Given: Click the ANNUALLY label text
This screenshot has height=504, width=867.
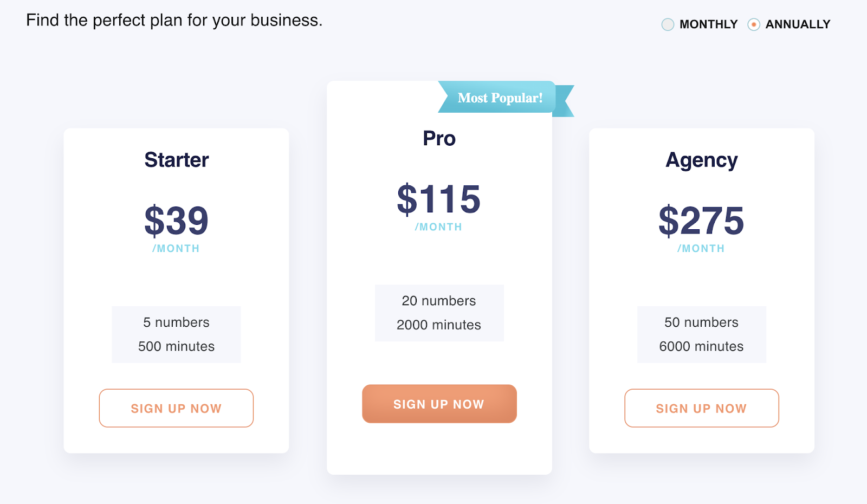Looking at the screenshot, I should click(798, 24).
